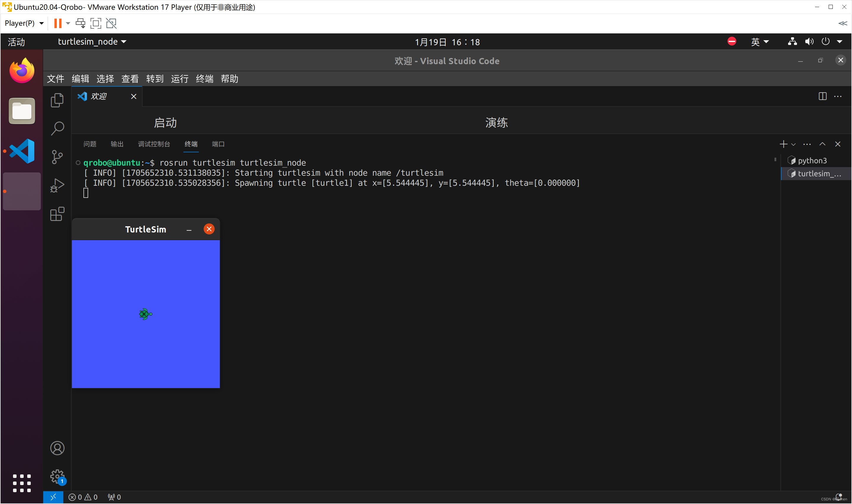Switch to the 端口 panel tab
Screen dimensions: 852x504
(x=218, y=144)
